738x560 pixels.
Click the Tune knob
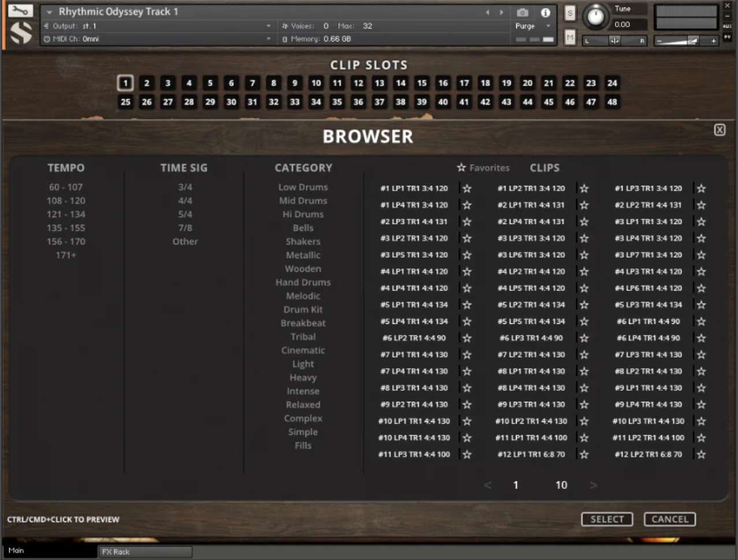pyautogui.click(x=595, y=17)
